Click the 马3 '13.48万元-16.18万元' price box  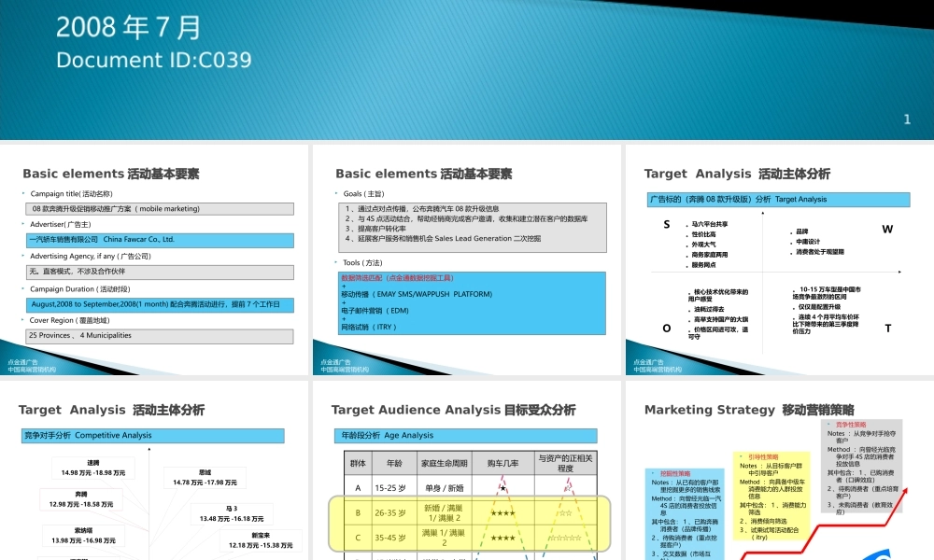(232, 513)
